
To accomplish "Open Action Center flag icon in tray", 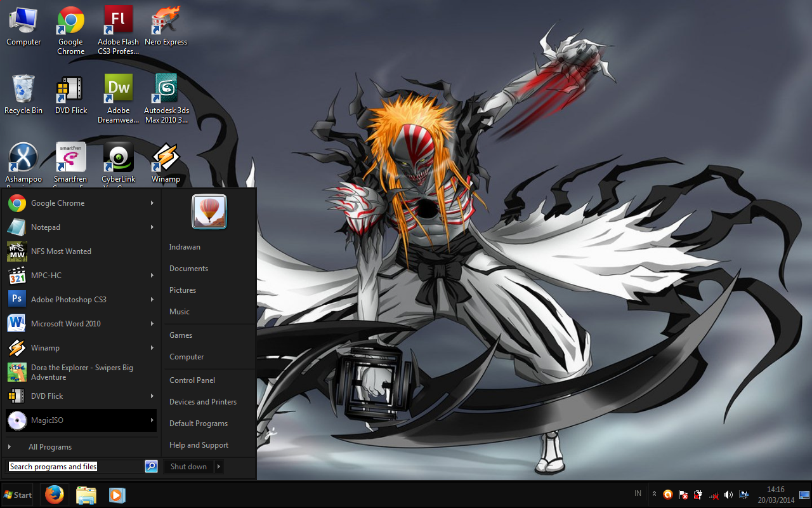I will coord(683,495).
